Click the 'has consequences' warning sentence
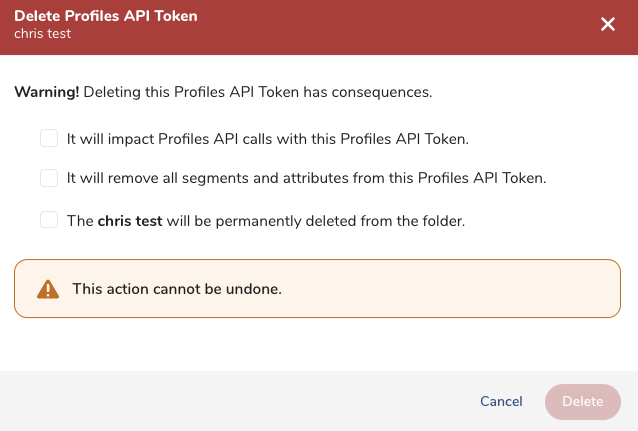This screenshot has height=431, width=638. (x=258, y=92)
